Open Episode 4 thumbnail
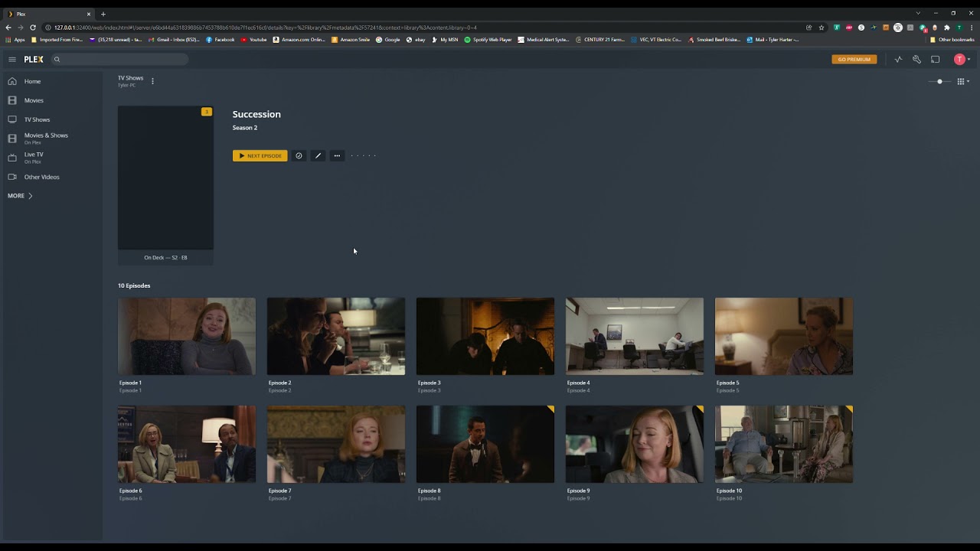Viewport: 980px width, 551px height. [635, 337]
